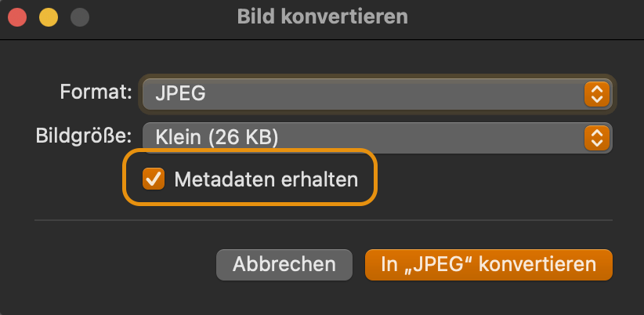Viewport: 644px width, 315px height.
Task: Click the gray disabled zoom window button
Action: click(x=79, y=16)
